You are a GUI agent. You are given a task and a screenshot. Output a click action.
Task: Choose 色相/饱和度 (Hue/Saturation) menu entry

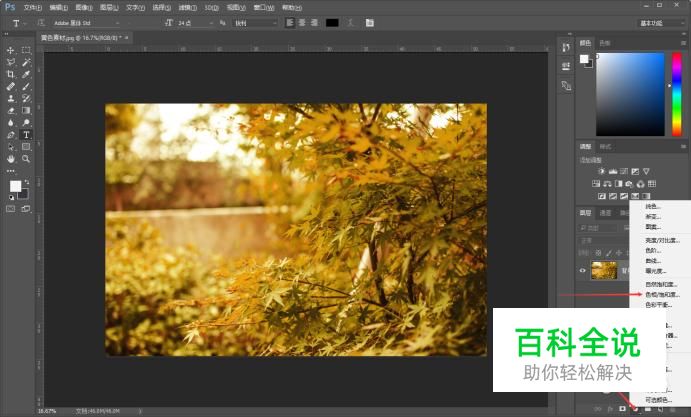pos(662,294)
